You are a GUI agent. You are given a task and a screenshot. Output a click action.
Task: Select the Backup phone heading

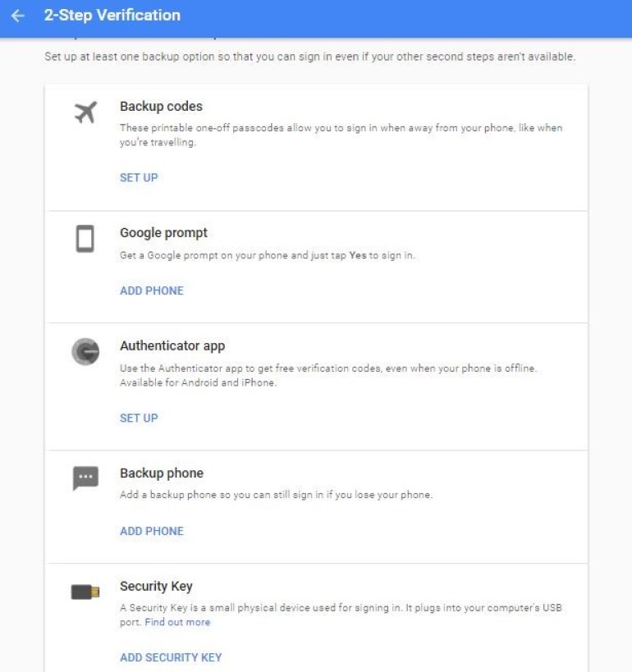[162, 473]
